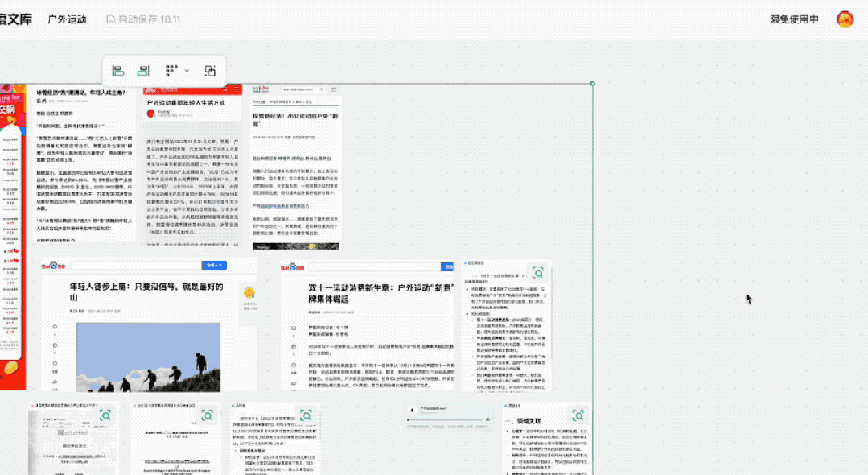The height and width of the screenshot is (475, 868).
Task: Click the Baidu logo in 双十一 article card
Action: click(x=292, y=266)
